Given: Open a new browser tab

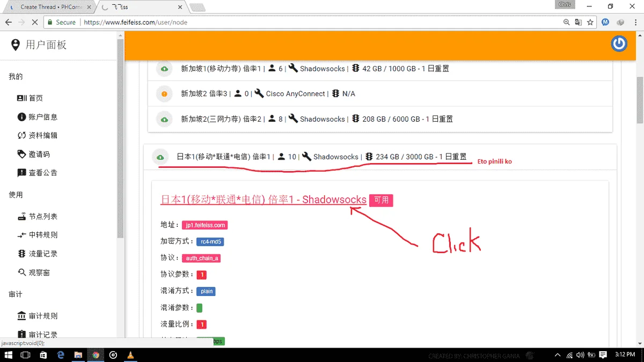Looking at the screenshot, I should coord(197,8).
